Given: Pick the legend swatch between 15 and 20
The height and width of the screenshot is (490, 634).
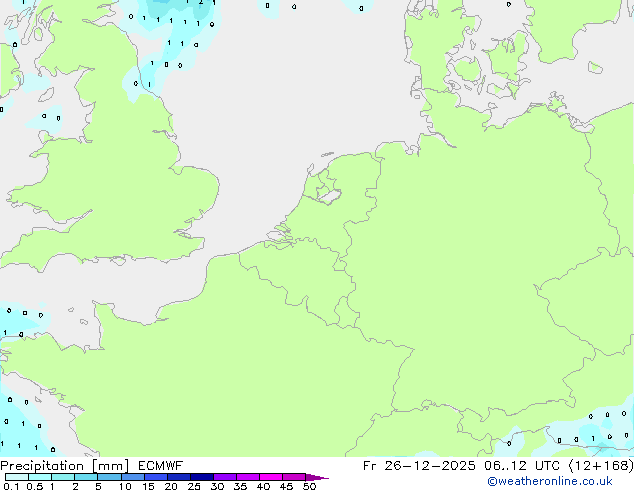Looking at the screenshot, I should (x=156, y=477).
